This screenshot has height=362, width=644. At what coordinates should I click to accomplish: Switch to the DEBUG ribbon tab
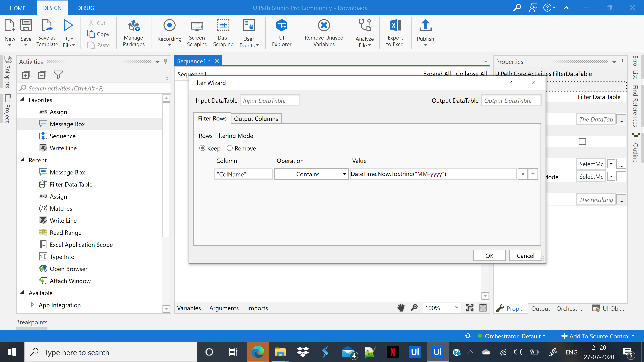click(x=85, y=8)
